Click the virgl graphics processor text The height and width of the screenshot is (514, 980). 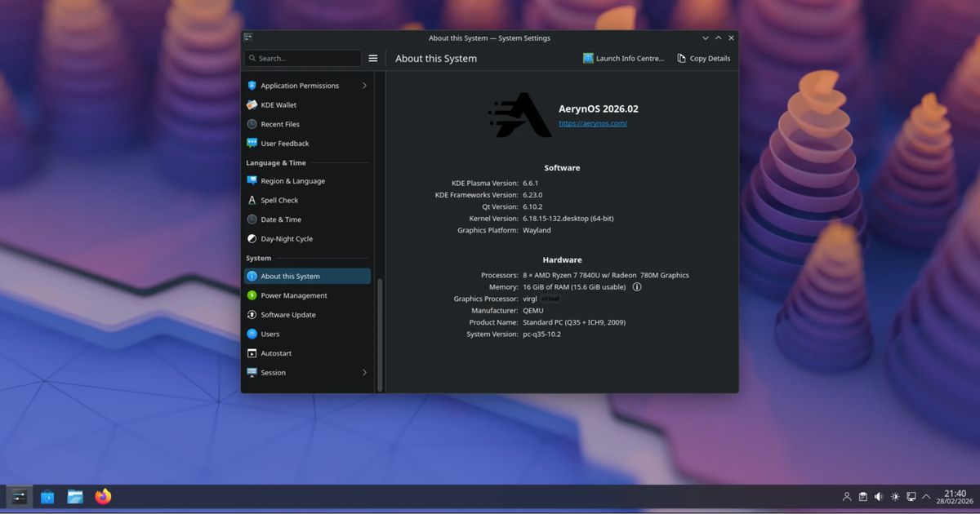point(530,299)
